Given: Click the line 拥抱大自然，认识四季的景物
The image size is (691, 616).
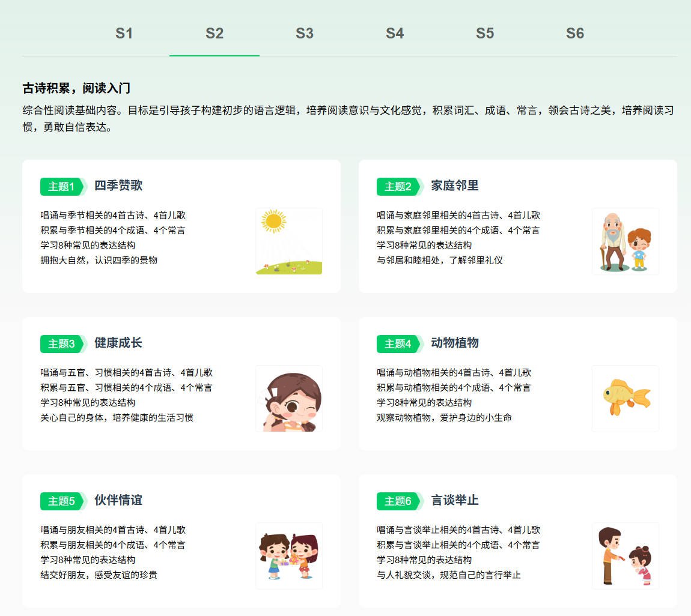Looking at the screenshot, I should (99, 260).
